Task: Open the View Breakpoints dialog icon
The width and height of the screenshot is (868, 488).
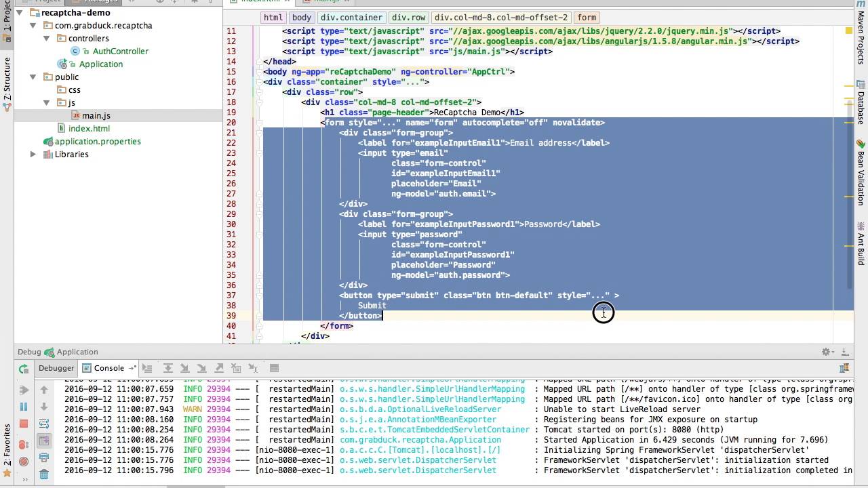Action: 24,444
